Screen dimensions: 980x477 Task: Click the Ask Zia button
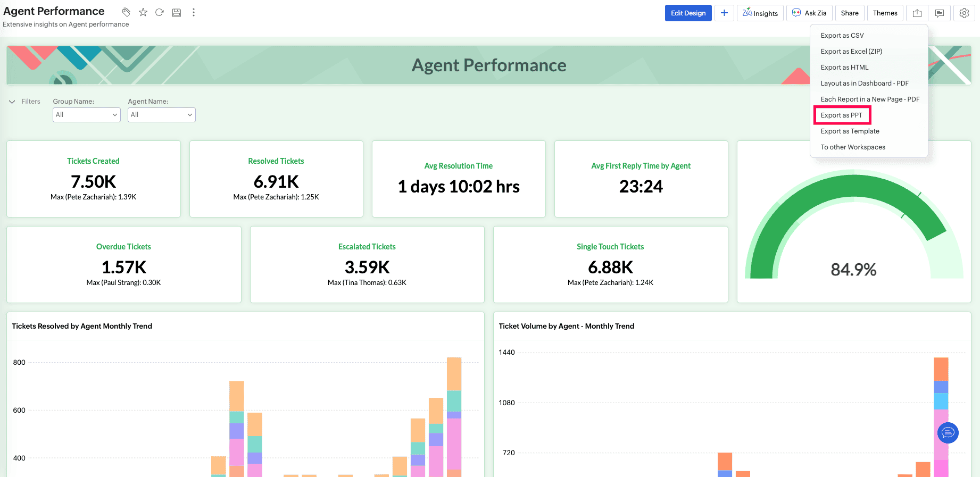click(809, 13)
